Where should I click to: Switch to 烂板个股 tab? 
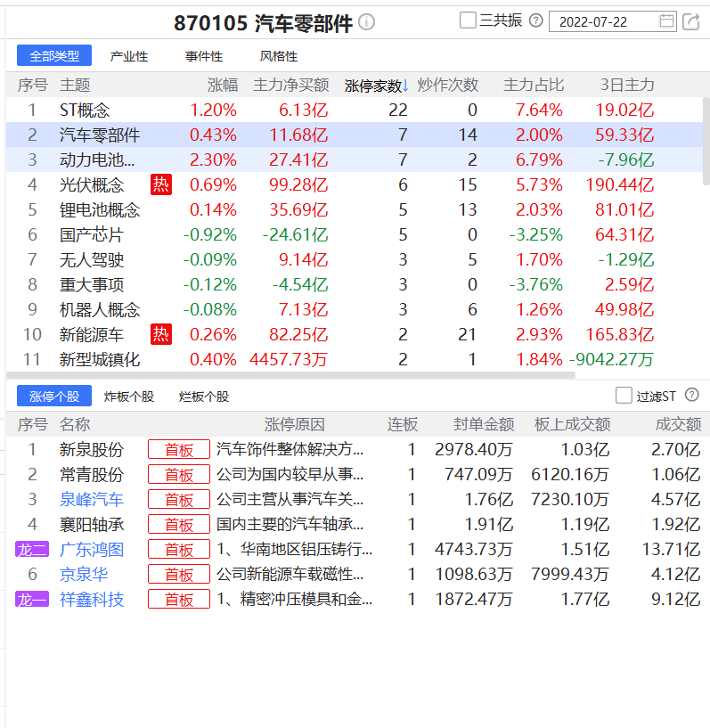click(x=204, y=397)
